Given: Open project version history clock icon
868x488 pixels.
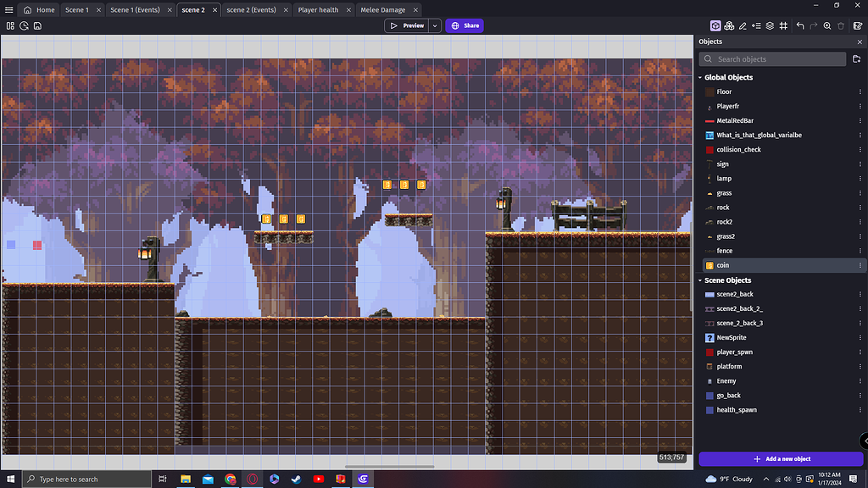Looking at the screenshot, I should (23, 26).
